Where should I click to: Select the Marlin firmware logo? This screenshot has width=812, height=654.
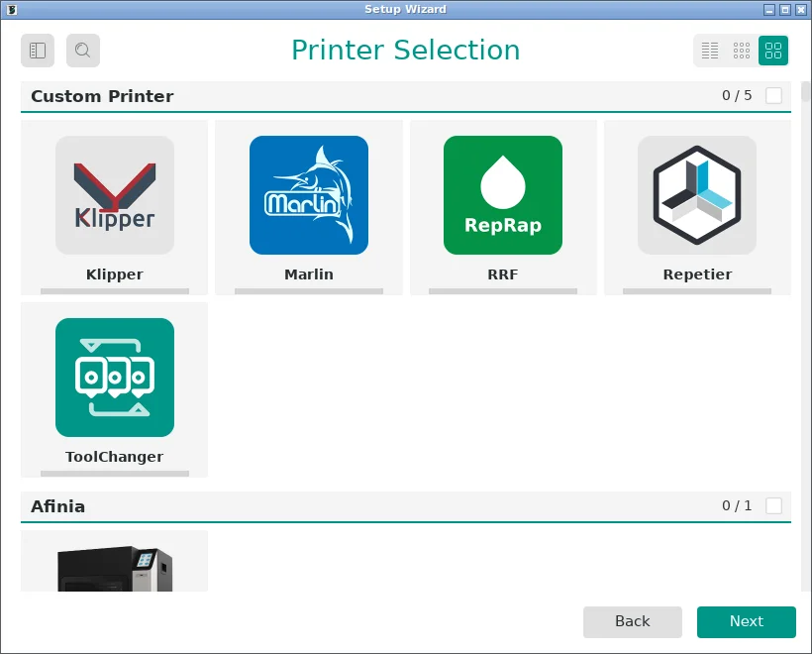pos(309,195)
